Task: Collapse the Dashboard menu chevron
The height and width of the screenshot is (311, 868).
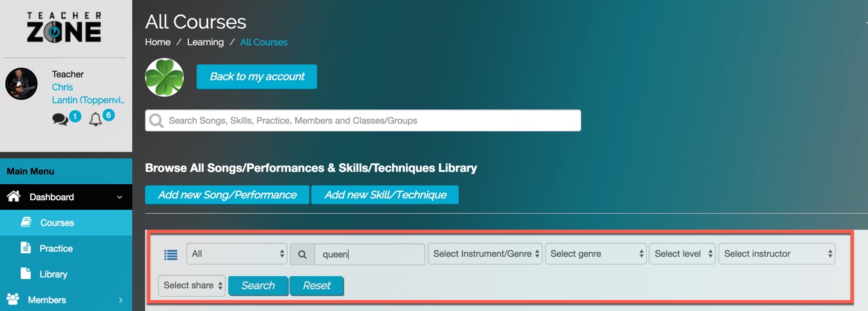Action: pos(120,197)
